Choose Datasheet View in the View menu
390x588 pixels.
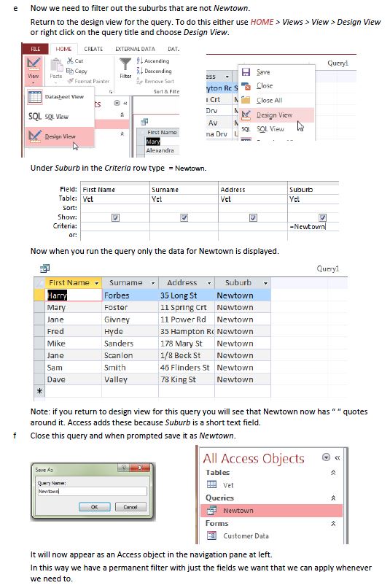point(60,97)
